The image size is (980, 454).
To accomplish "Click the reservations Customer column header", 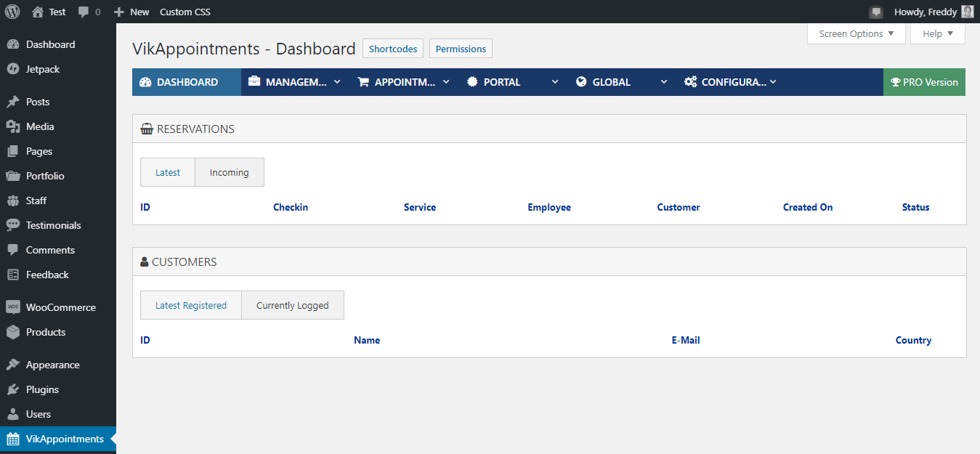I will (x=679, y=207).
